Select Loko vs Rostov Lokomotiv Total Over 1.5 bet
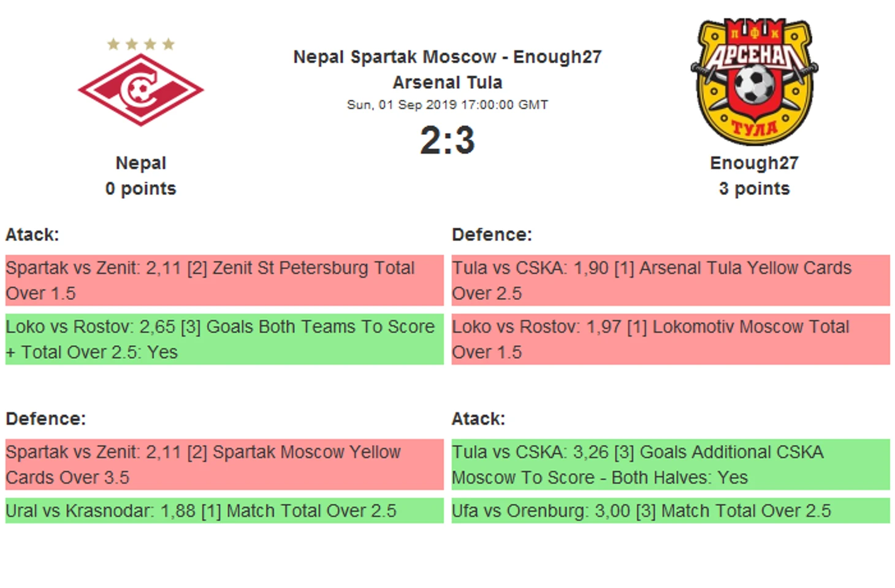The height and width of the screenshot is (588, 895). 671,339
